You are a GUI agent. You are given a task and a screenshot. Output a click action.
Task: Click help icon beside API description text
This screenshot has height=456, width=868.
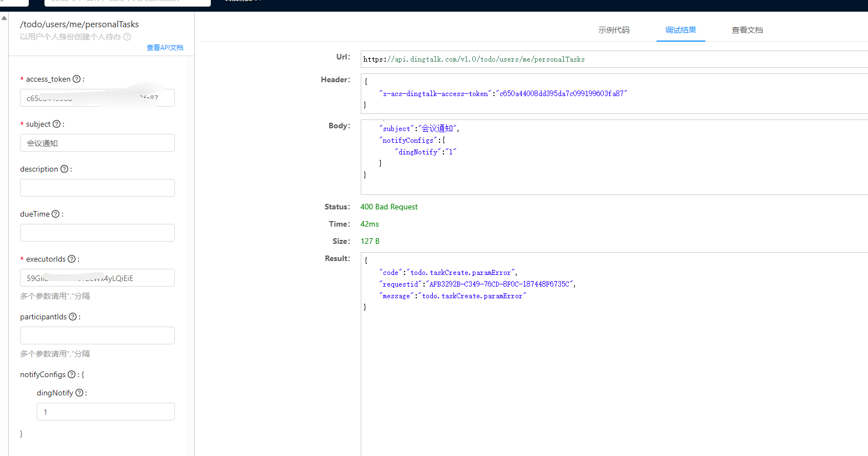(x=127, y=37)
